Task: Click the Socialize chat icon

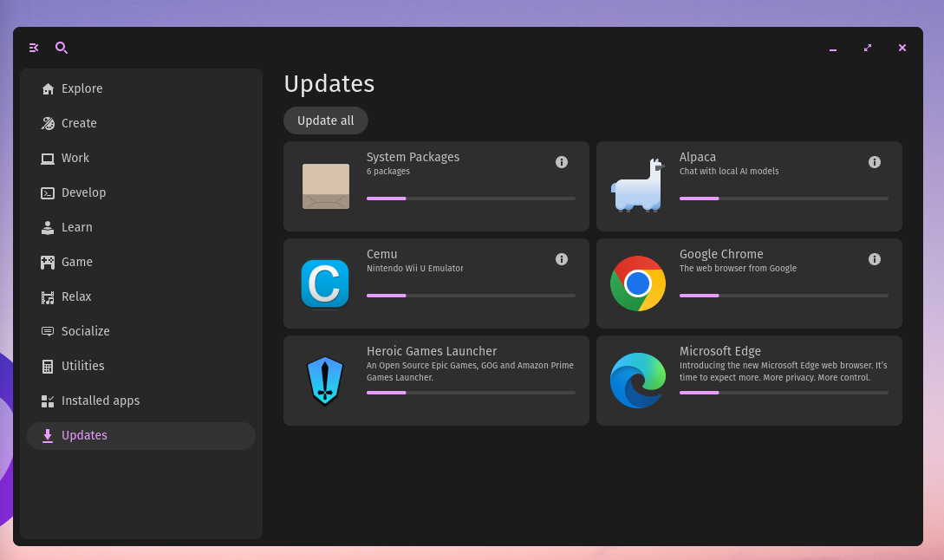Action: pyautogui.click(x=48, y=332)
